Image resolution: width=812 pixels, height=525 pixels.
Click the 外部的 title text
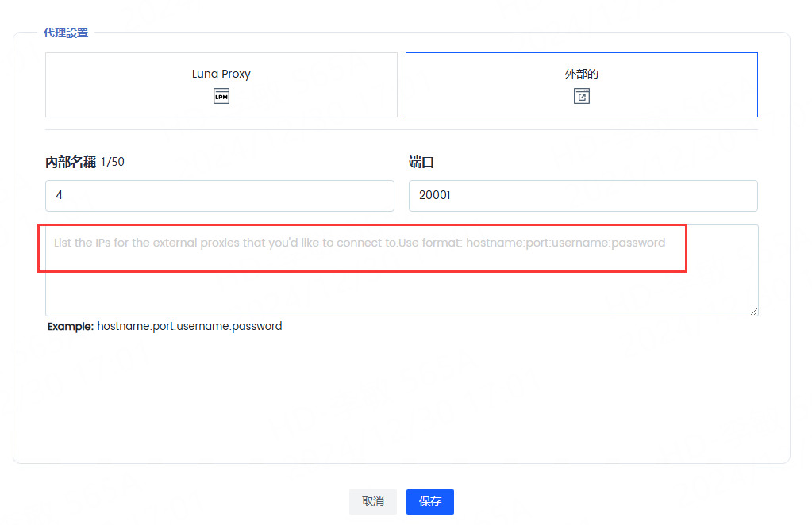click(581, 74)
